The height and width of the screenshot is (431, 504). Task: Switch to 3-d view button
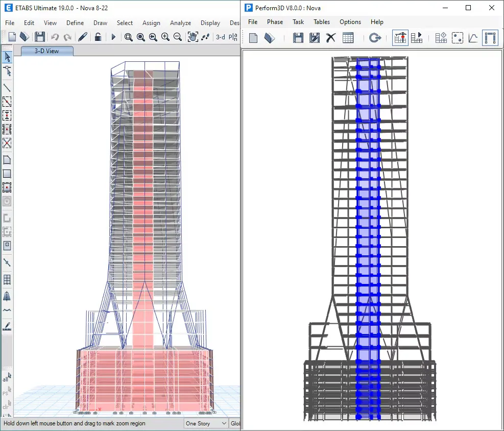click(220, 37)
